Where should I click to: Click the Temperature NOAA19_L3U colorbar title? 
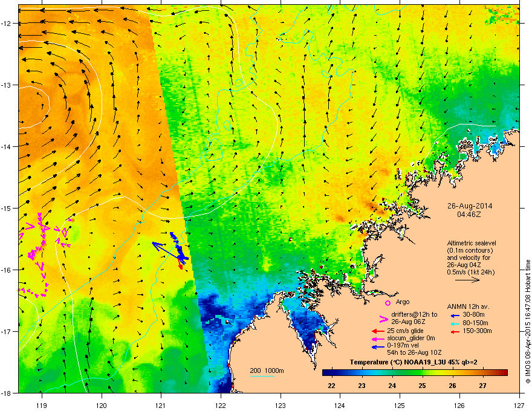pos(414,362)
